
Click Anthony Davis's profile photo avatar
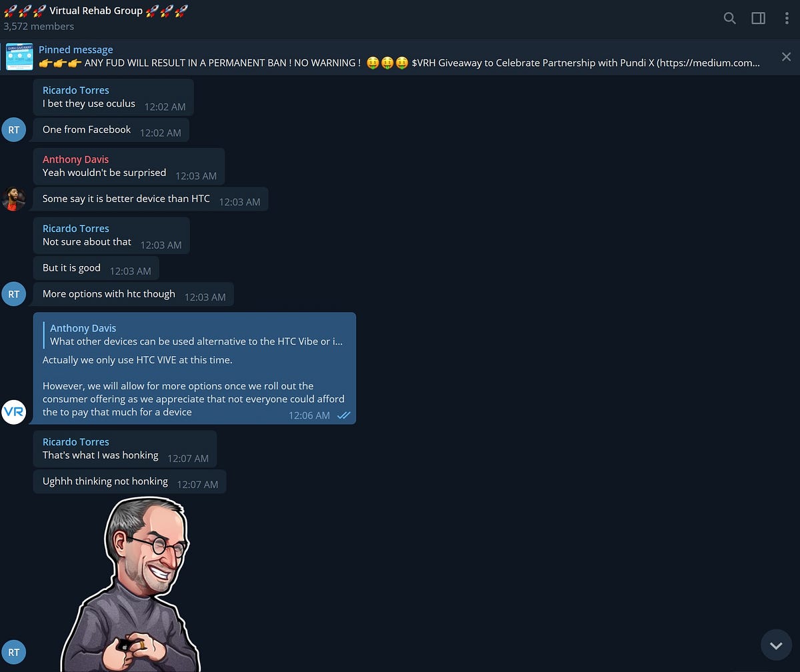[14, 199]
